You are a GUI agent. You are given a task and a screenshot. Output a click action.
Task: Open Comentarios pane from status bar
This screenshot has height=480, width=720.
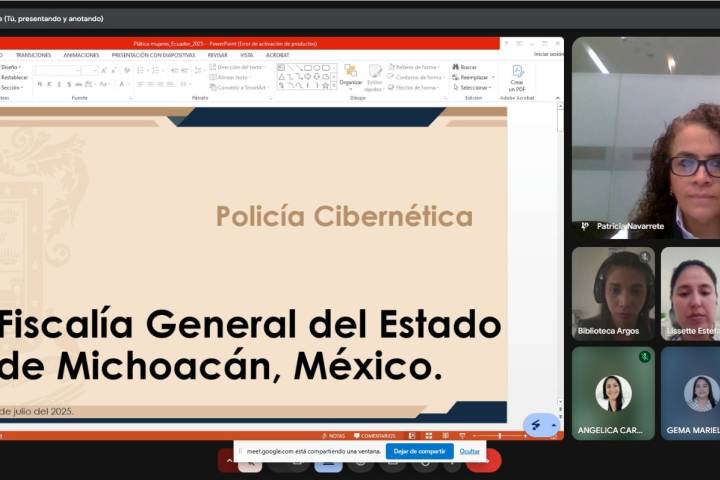pyautogui.click(x=374, y=436)
